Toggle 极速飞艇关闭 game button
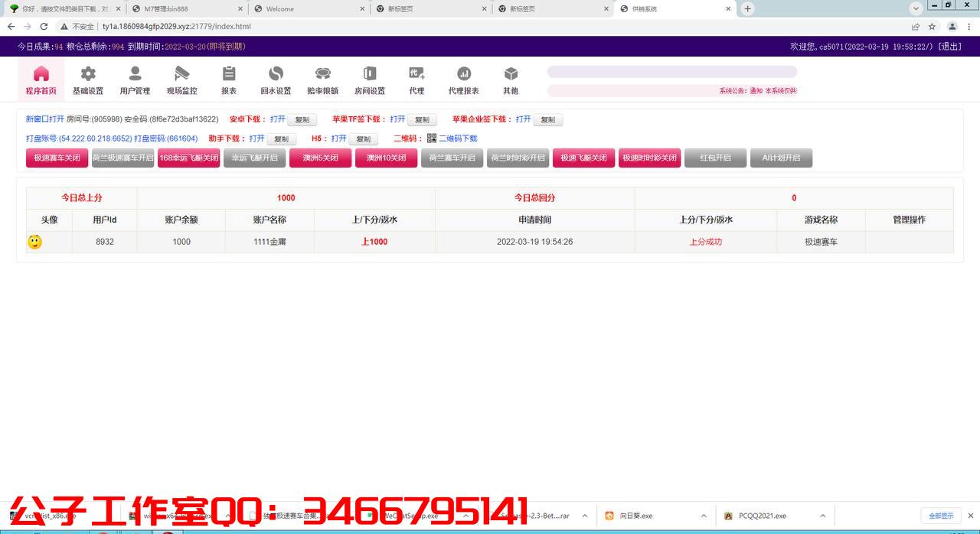Viewport: 980px width, 534px height. click(583, 158)
